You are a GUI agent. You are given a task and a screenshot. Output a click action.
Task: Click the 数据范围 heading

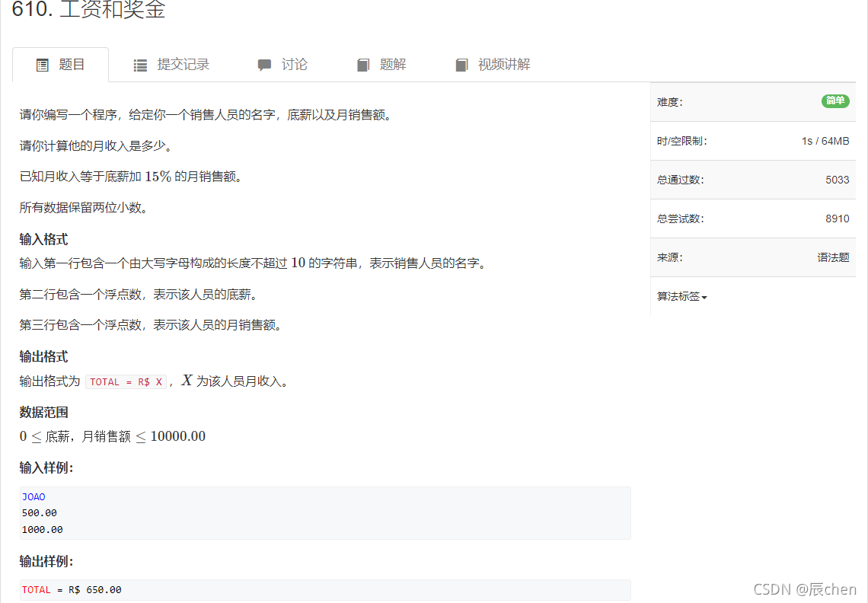[43, 413]
